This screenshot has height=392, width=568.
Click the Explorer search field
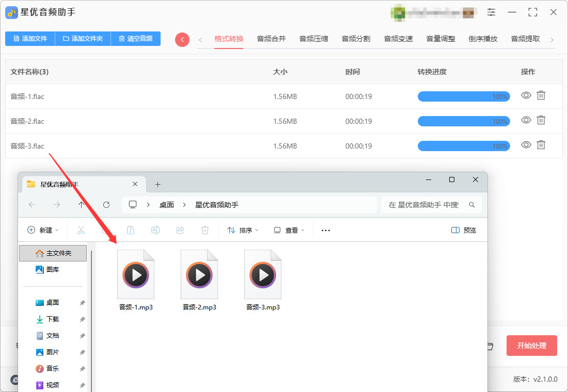coord(431,205)
